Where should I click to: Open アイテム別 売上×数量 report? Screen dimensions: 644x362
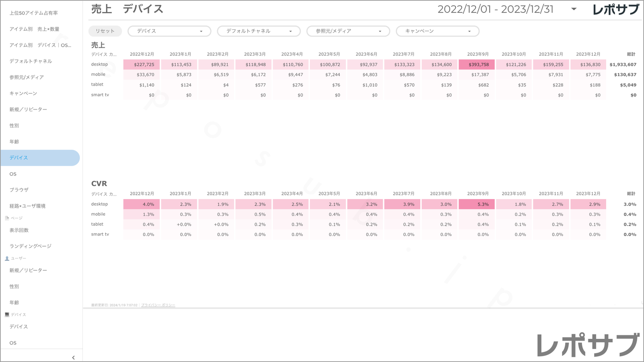click(x=34, y=29)
